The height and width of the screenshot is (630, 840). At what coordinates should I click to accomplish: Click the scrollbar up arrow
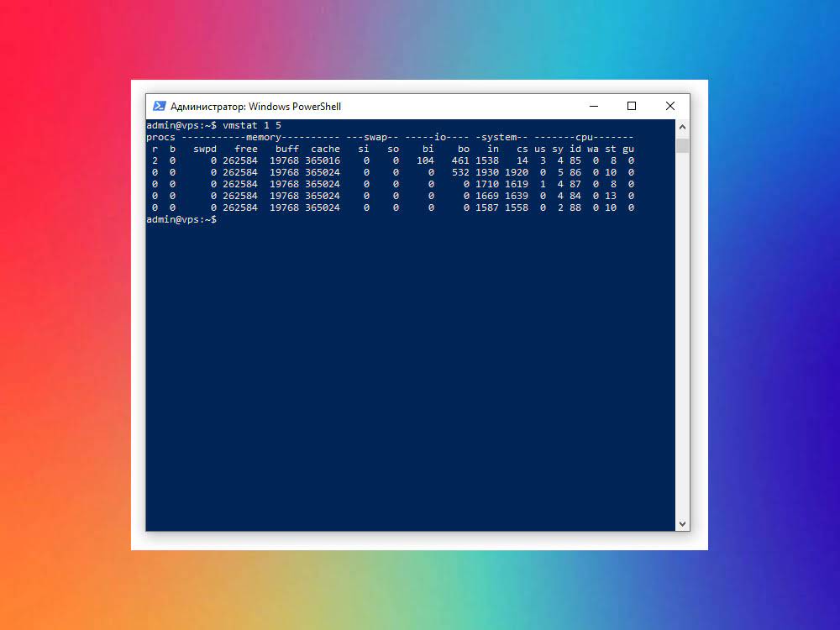click(x=681, y=127)
